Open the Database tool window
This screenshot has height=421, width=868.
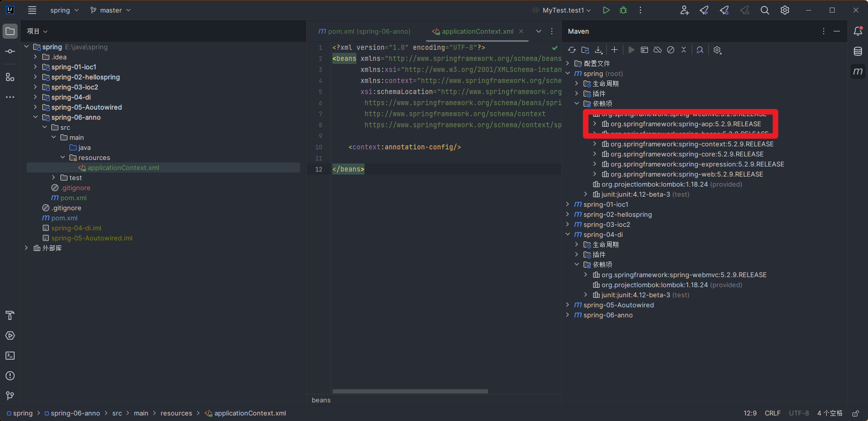pyautogui.click(x=858, y=51)
